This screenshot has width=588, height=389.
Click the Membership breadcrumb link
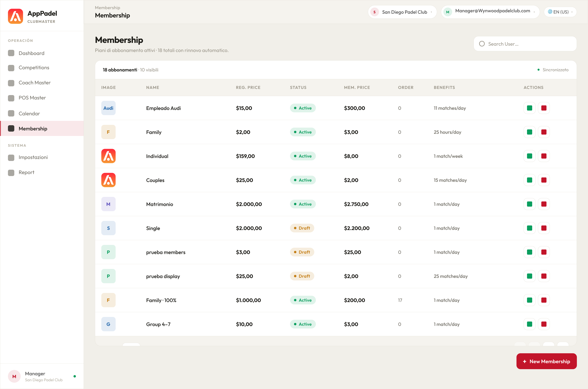pyautogui.click(x=107, y=8)
